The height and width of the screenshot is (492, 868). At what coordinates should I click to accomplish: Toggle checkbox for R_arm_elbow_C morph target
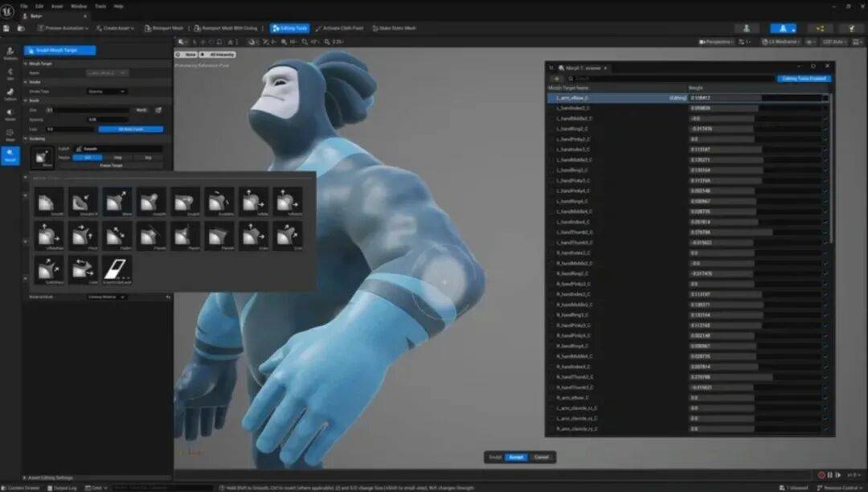[x=825, y=397]
